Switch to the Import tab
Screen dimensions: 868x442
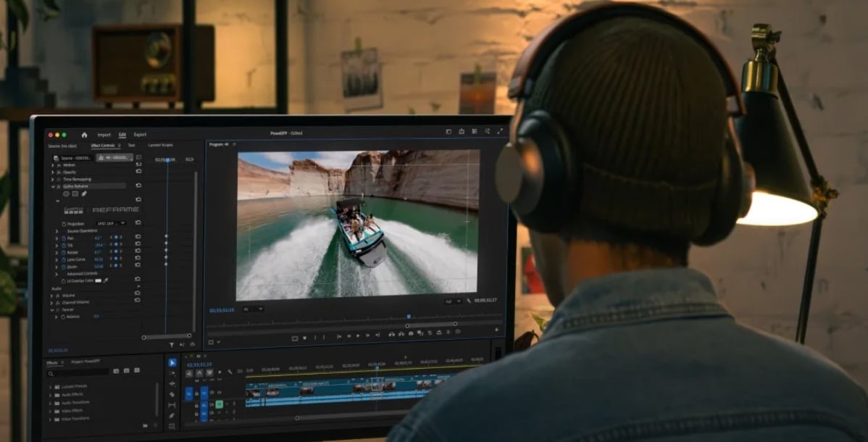click(x=104, y=135)
